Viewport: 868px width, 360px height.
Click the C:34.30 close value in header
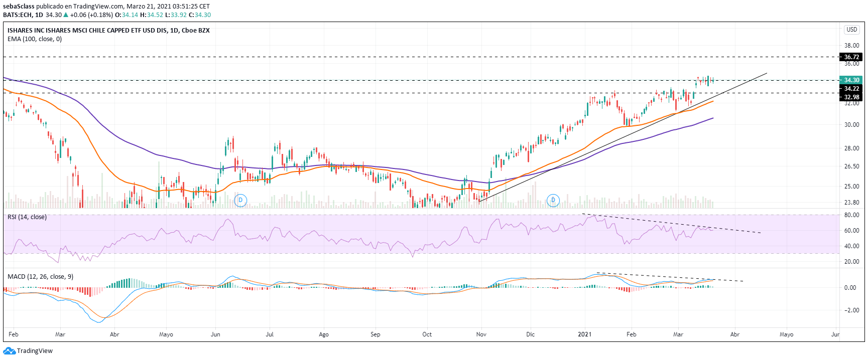[200, 15]
